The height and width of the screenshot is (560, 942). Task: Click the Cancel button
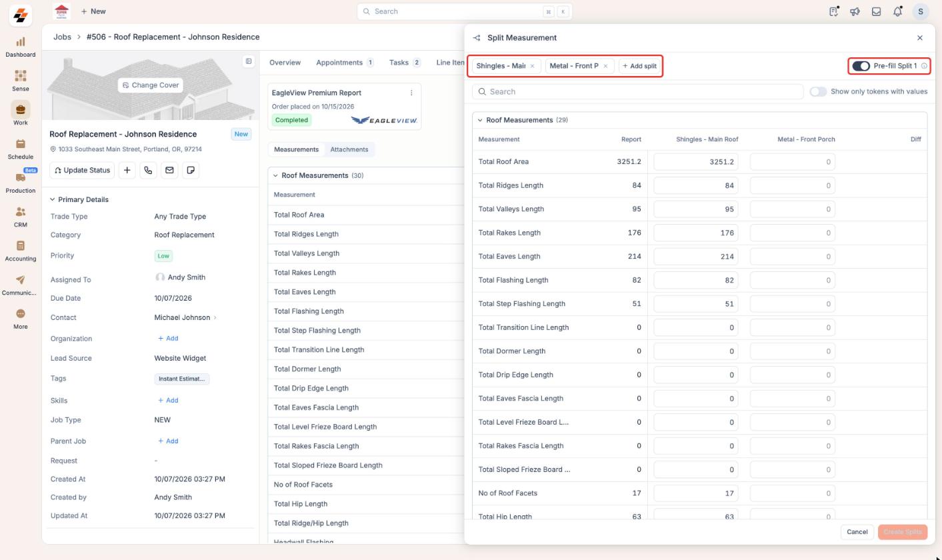pos(857,532)
